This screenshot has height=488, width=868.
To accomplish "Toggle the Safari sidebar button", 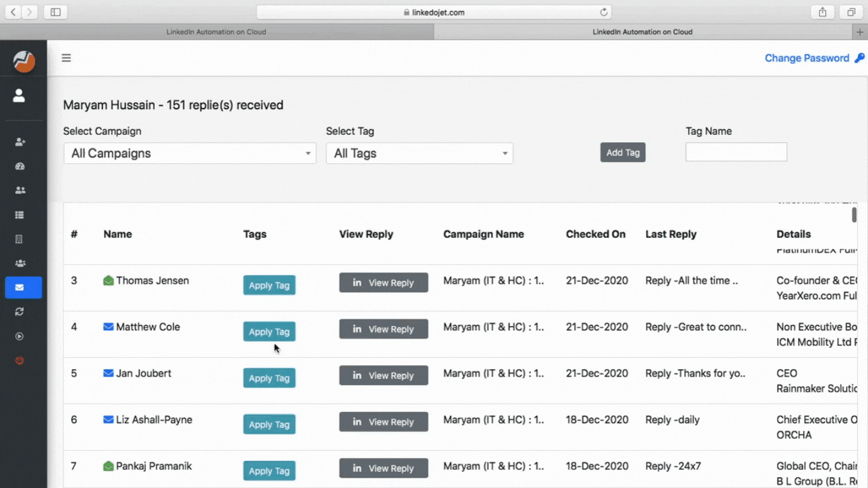I will pos(55,12).
